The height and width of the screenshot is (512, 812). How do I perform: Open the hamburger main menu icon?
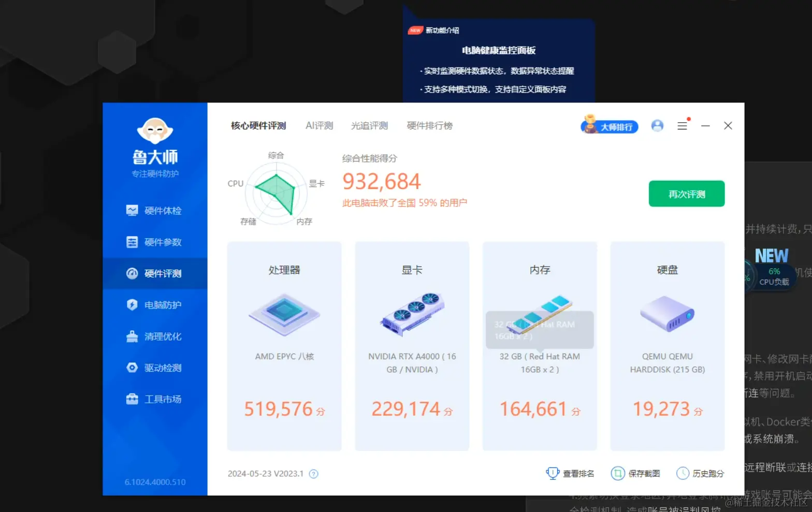coord(683,126)
